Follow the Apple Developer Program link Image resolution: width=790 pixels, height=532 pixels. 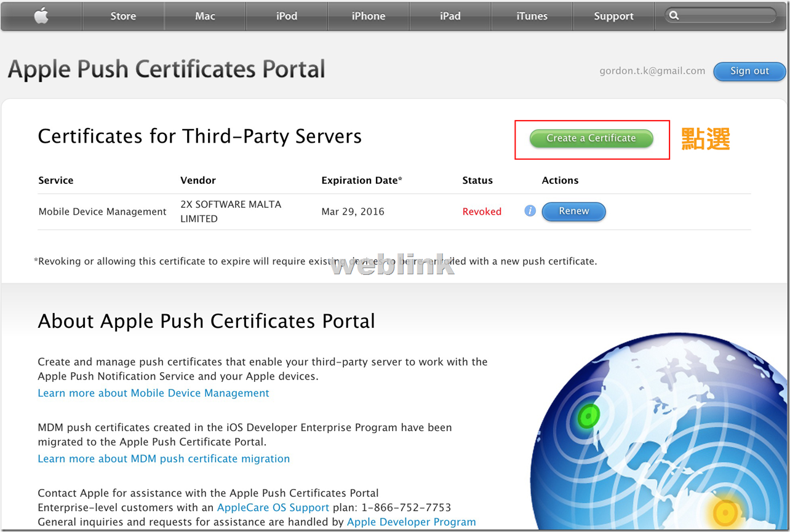[x=412, y=522]
